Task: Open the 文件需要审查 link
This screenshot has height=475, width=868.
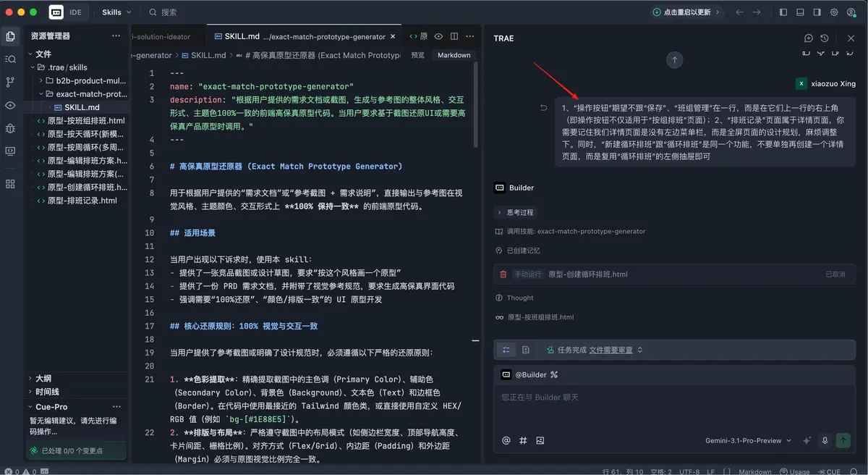Action: 610,350
